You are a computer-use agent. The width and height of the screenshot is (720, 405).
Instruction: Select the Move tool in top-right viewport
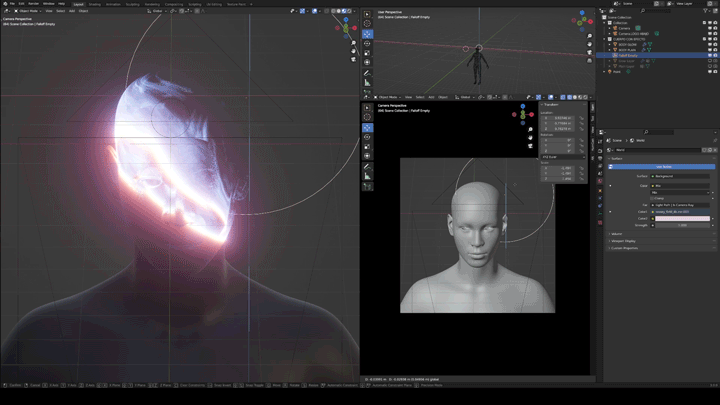click(x=367, y=34)
